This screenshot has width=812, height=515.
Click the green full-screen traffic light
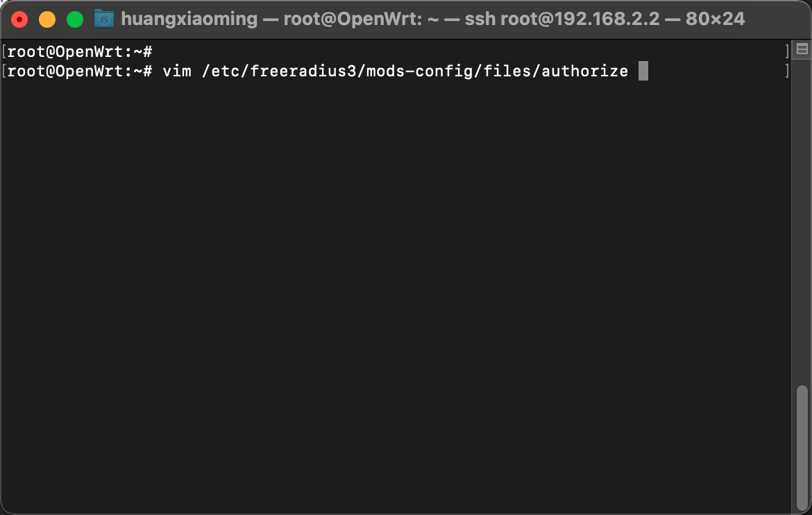coord(74,19)
